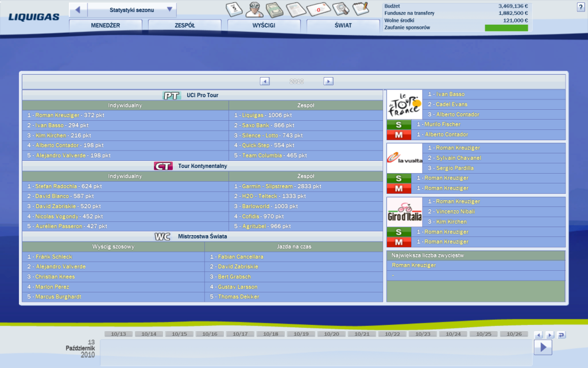This screenshot has height=368, width=588.
Task: Move timeline dates forward with right arrow
Action: (550, 335)
